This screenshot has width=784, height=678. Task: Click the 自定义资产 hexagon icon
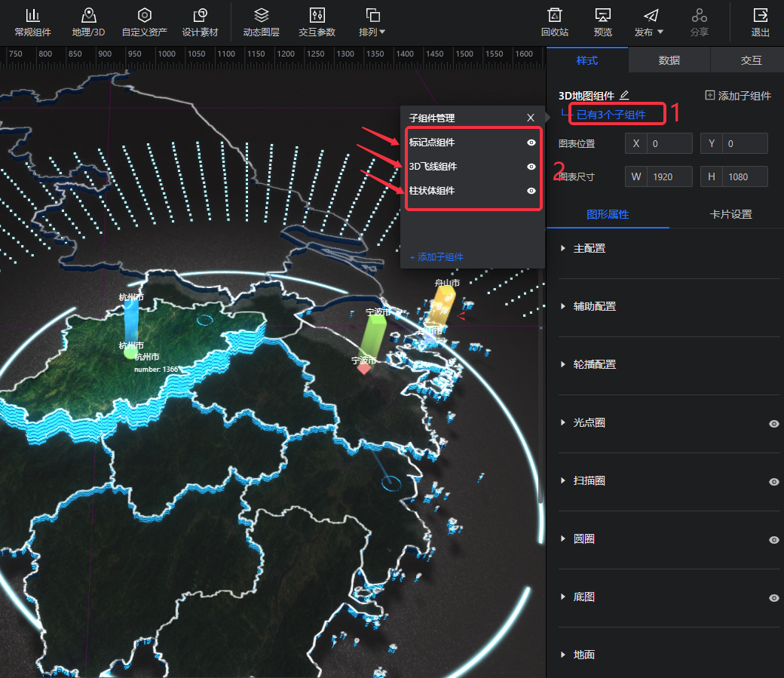(x=144, y=16)
